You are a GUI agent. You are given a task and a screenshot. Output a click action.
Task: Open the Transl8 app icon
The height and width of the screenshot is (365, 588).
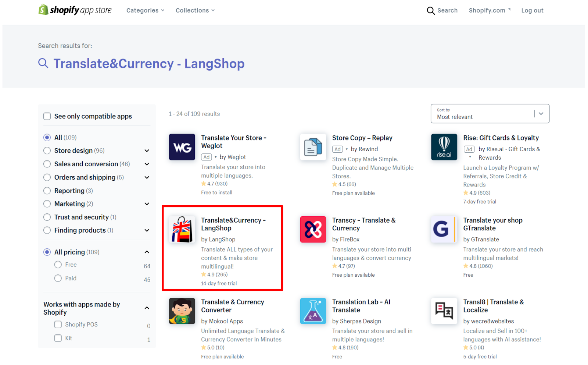point(444,311)
